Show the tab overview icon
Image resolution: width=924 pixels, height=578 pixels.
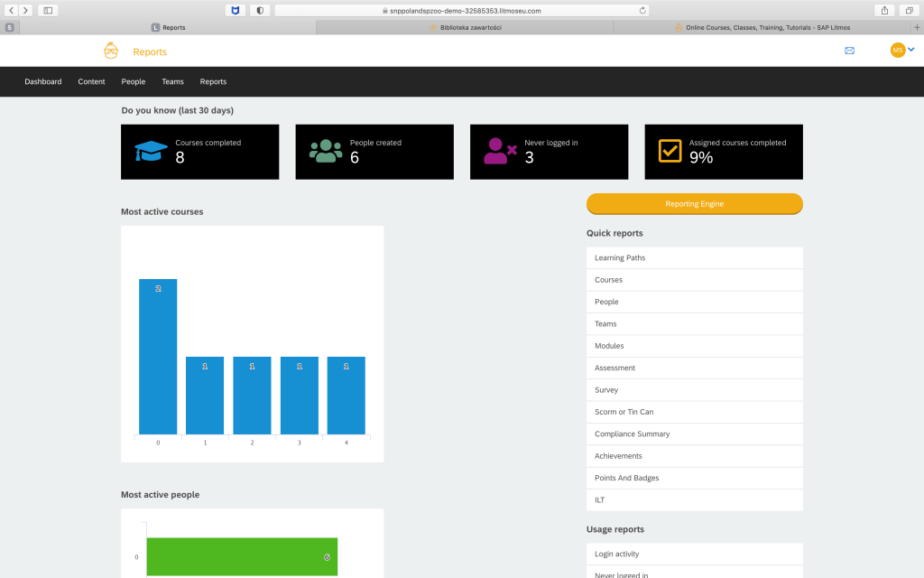[910, 10]
